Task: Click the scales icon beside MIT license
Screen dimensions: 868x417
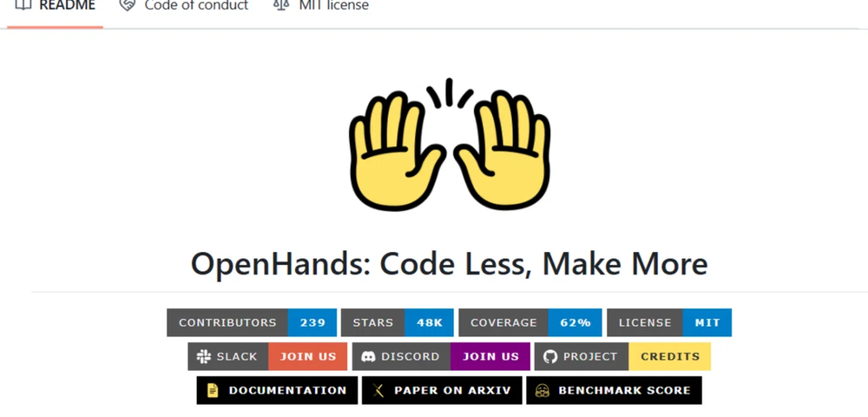Action: pos(281,5)
